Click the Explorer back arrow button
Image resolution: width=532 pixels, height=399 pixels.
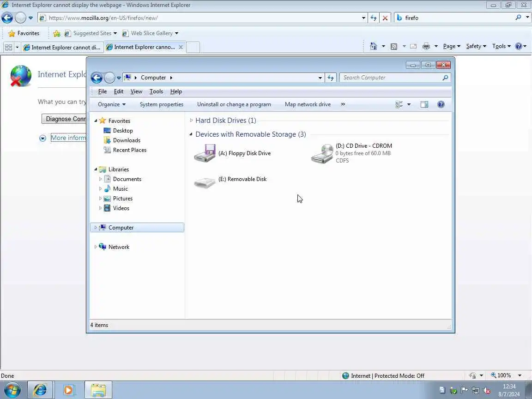coord(97,78)
